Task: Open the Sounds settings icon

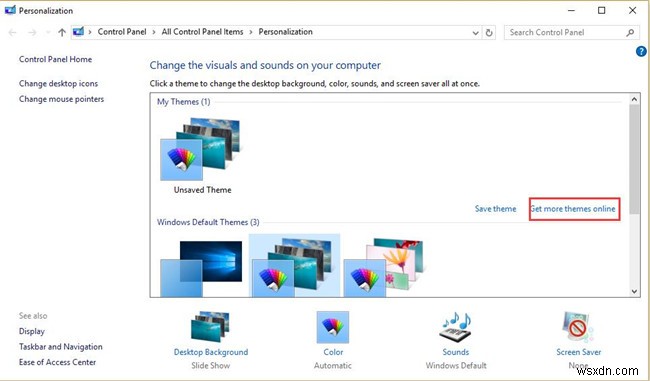Action: (x=455, y=326)
